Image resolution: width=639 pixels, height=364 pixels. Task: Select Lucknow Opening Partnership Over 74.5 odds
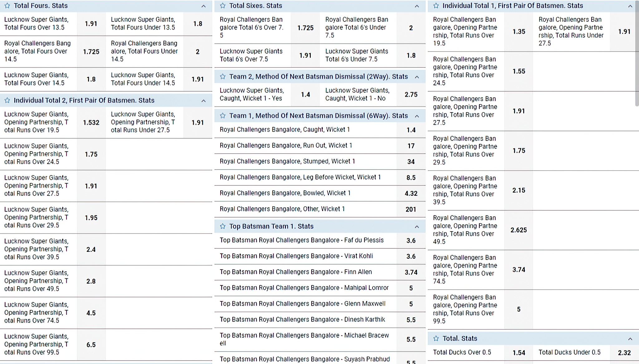(x=91, y=313)
